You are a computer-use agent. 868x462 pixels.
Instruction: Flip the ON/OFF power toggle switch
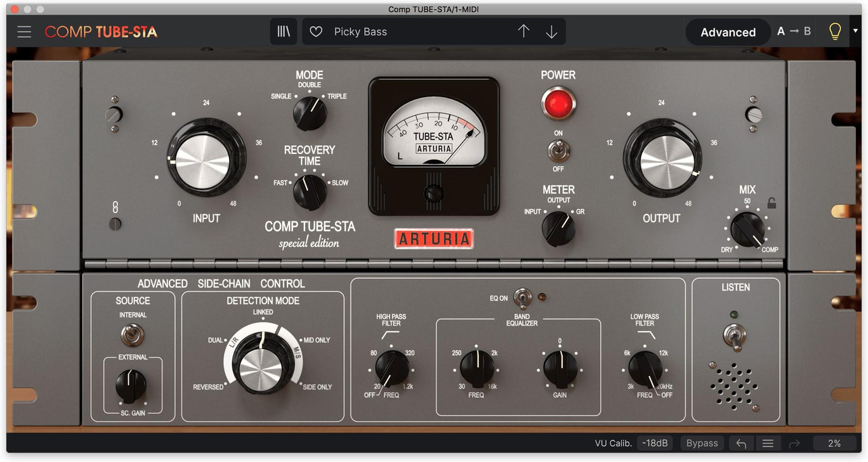[558, 151]
